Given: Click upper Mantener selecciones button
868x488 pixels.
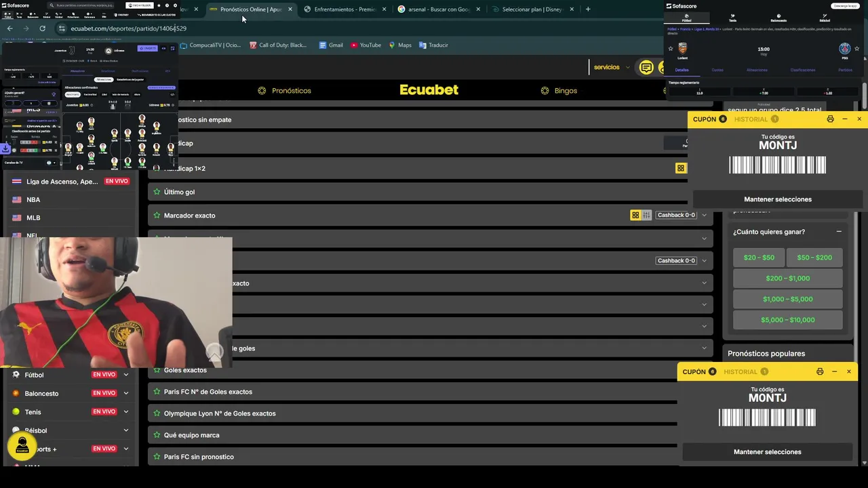Looking at the screenshot, I should [778, 199].
